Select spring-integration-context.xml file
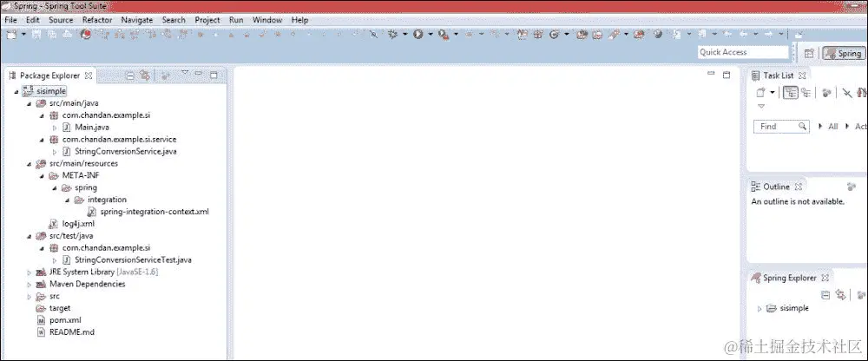Image resolution: width=868 pixels, height=361 pixels. 148,212
